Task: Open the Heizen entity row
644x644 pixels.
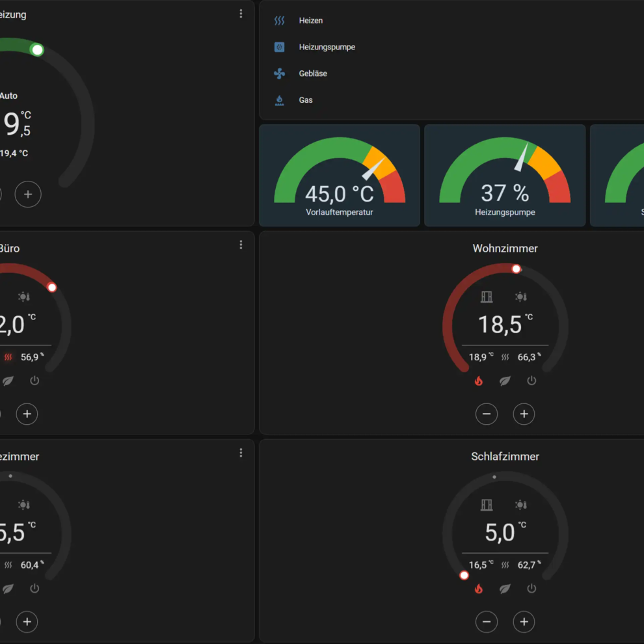Action: (452, 21)
